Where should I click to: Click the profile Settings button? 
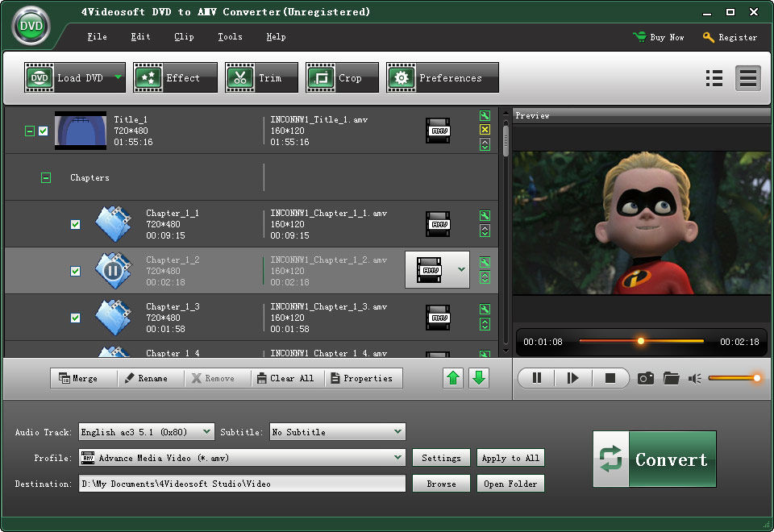coord(441,458)
